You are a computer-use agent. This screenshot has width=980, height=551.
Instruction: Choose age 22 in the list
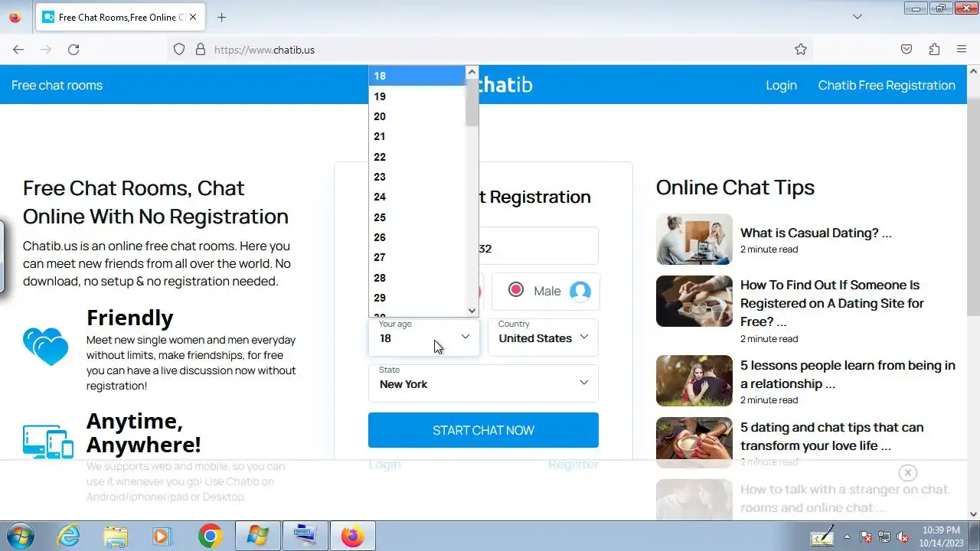click(x=417, y=157)
